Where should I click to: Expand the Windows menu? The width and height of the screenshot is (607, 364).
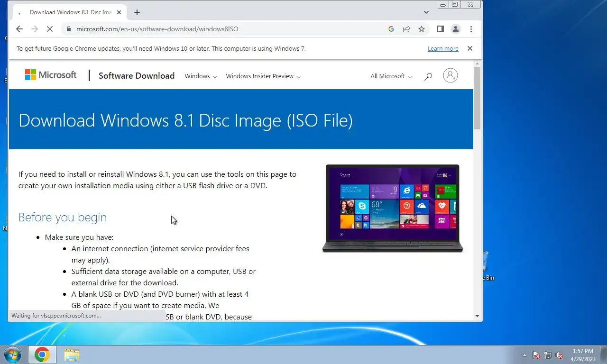201,76
